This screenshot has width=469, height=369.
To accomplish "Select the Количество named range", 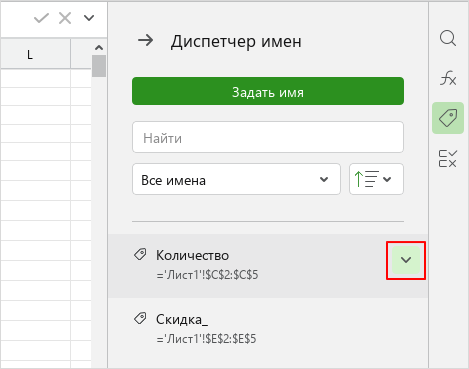I will (x=268, y=266).
